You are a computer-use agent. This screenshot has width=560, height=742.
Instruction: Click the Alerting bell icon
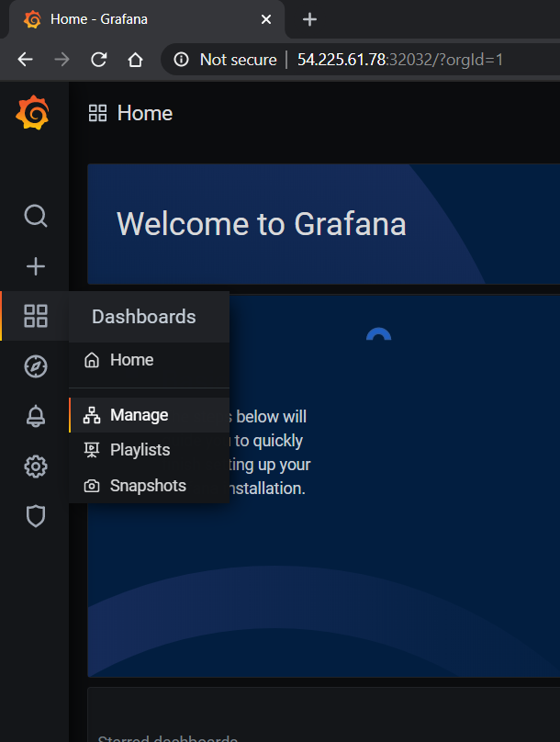click(35, 416)
